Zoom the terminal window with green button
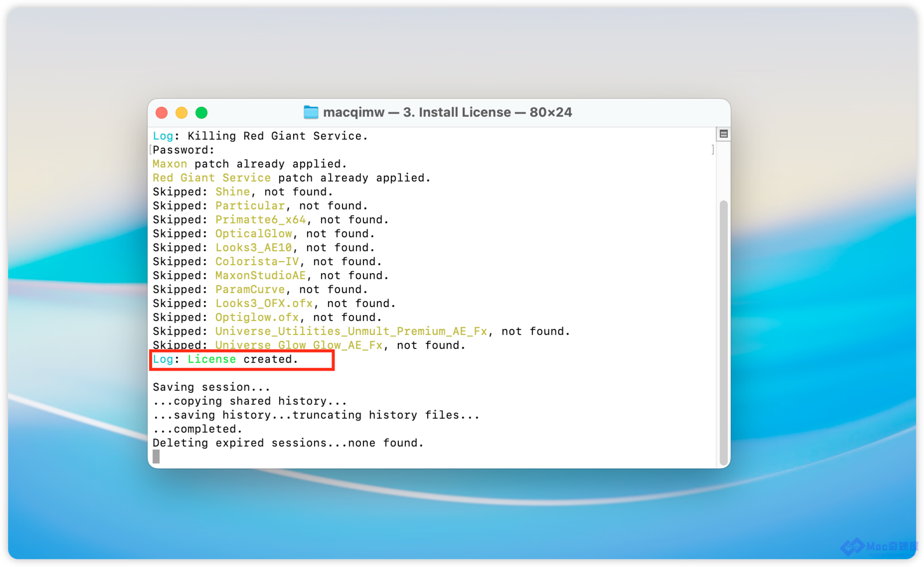 pyautogui.click(x=202, y=113)
